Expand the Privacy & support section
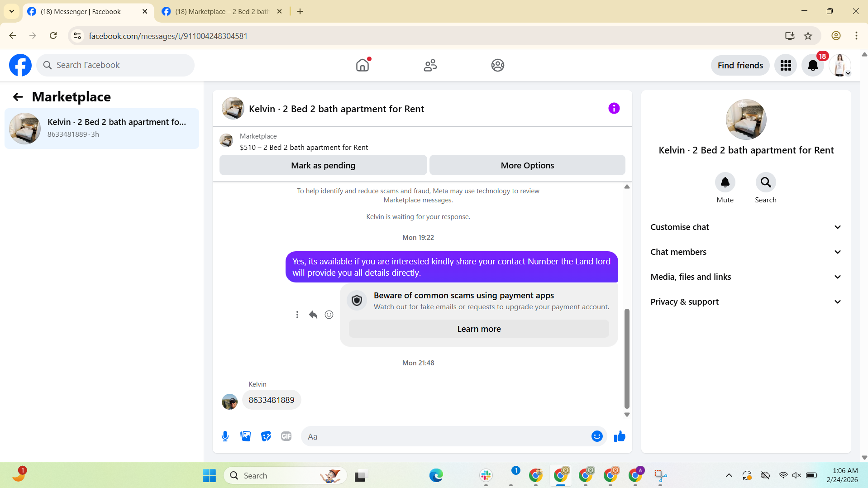 746,302
